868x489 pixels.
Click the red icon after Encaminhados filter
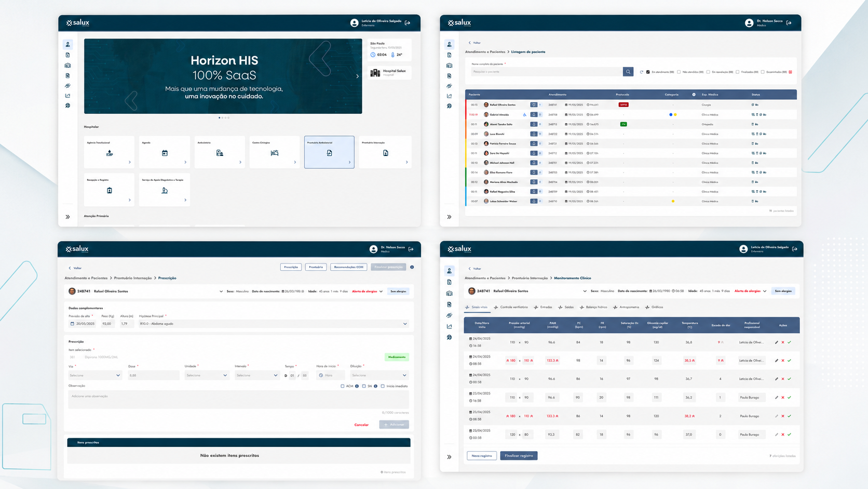(x=791, y=72)
